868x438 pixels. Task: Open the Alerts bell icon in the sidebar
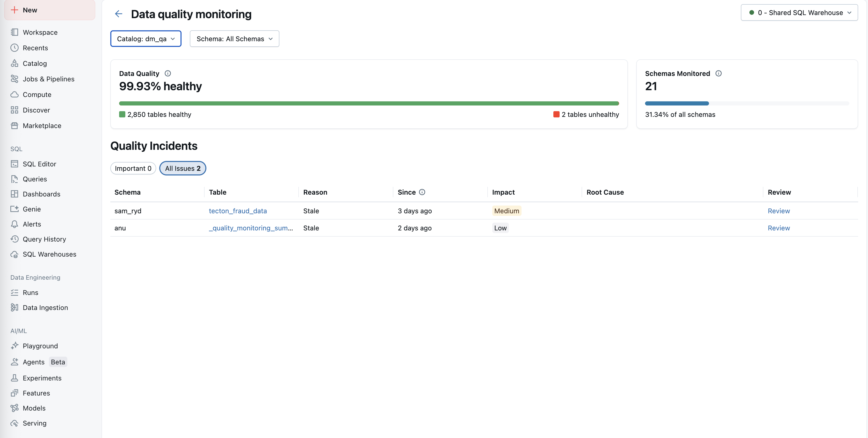point(15,224)
